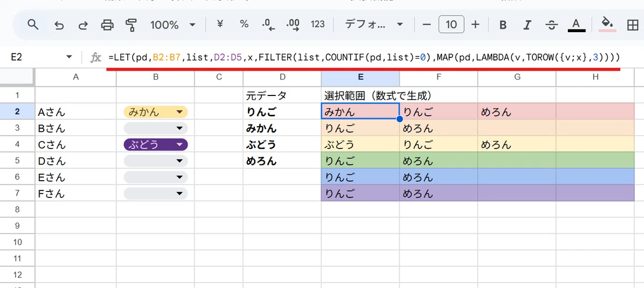Click inside the formula bar

tap(364, 57)
